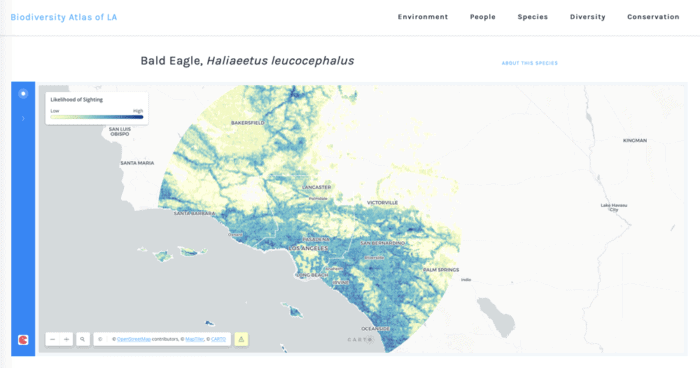700x368 pixels.
Task: Open the Diversity menu
Action: [588, 17]
